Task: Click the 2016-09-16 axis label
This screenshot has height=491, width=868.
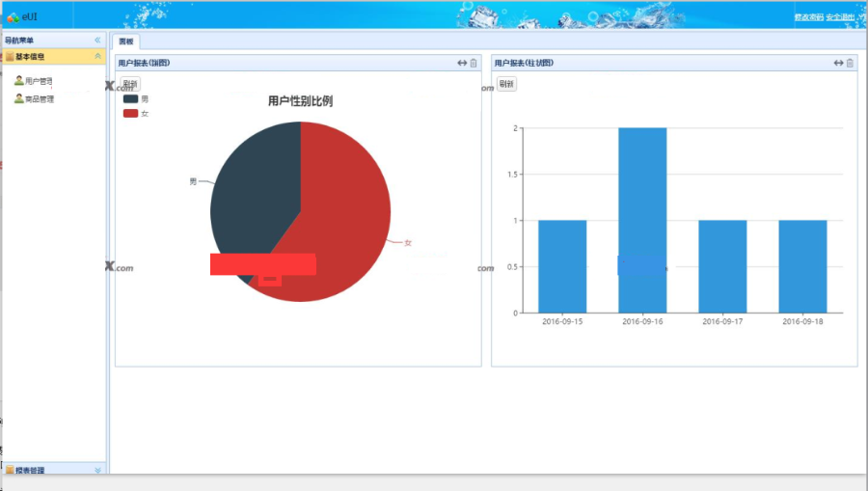Action: coord(642,321)
